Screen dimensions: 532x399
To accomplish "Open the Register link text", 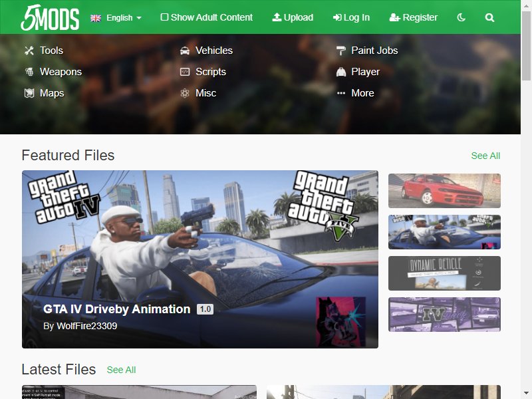I will 420,17.
